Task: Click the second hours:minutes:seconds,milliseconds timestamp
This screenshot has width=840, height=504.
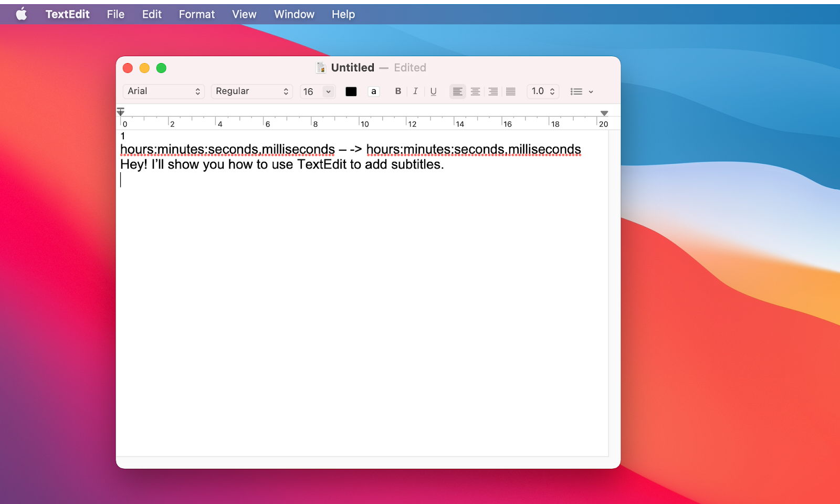Action: pos(474,150)
